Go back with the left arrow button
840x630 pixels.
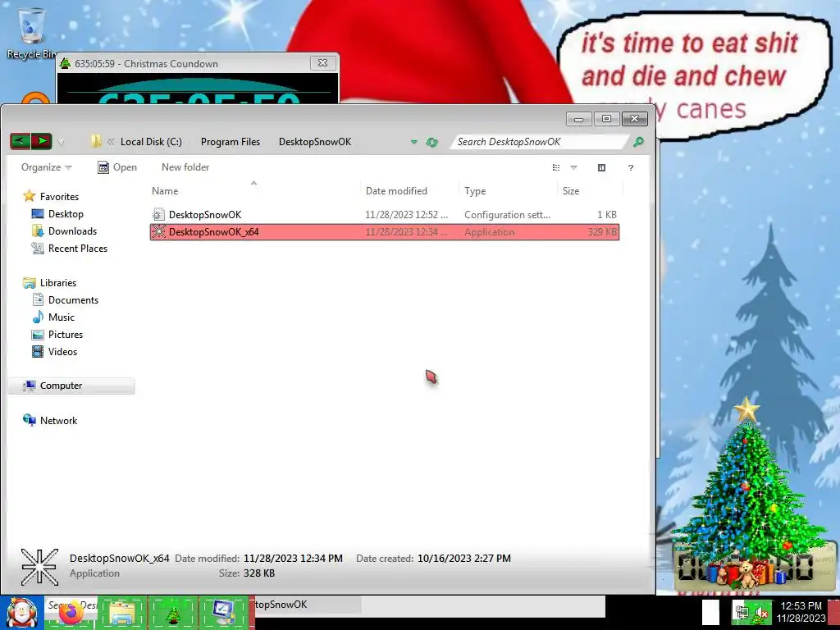pyautogui.click(x=21, y=141)
